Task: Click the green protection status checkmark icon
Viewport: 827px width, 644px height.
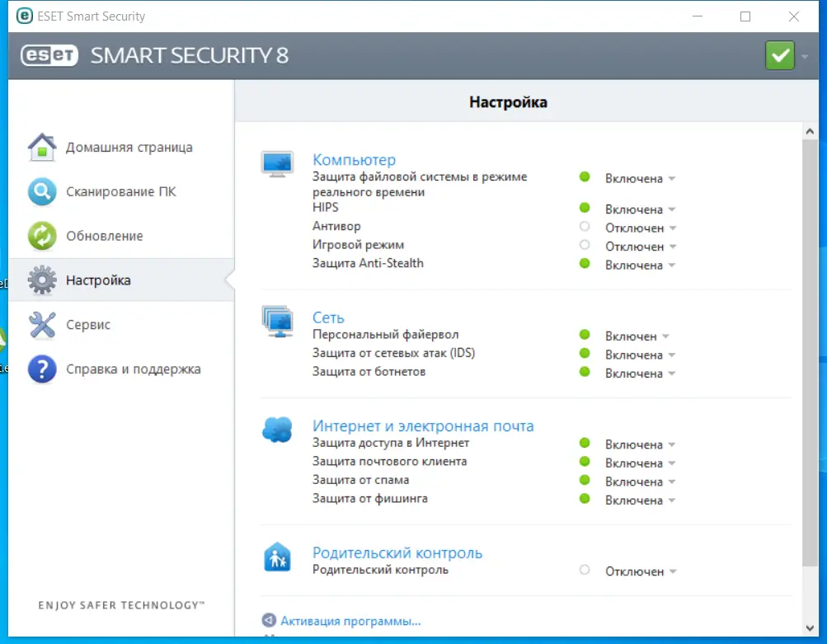Action: pyautogui.click(x=778, y=56)
